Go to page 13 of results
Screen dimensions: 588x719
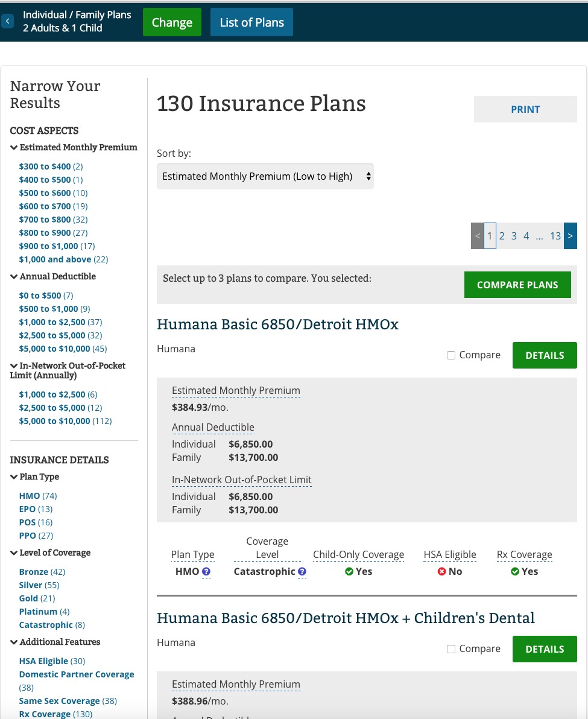point(555,236)
